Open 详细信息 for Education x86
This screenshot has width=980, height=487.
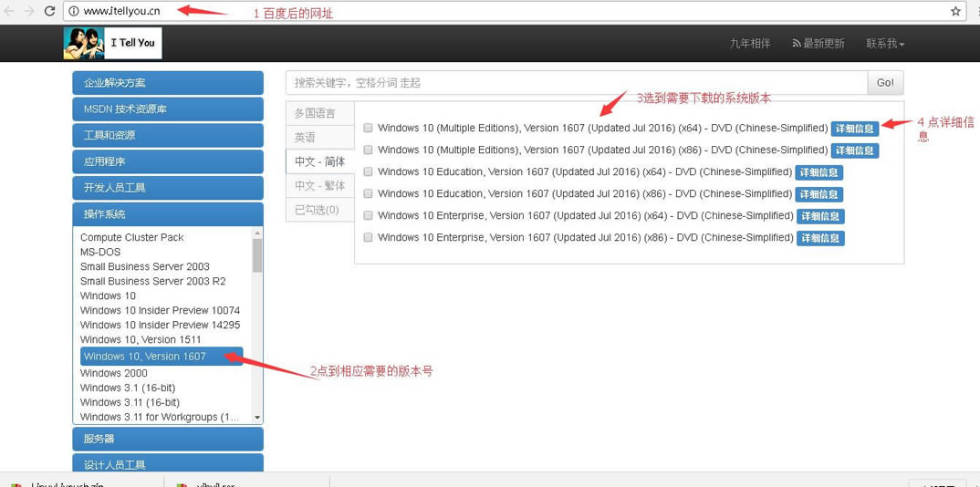819,194
